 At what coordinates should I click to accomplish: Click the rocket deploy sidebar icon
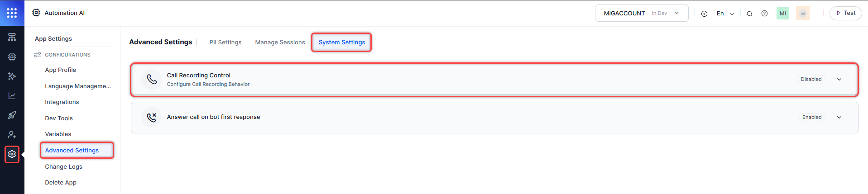click(x=12, y=115)
